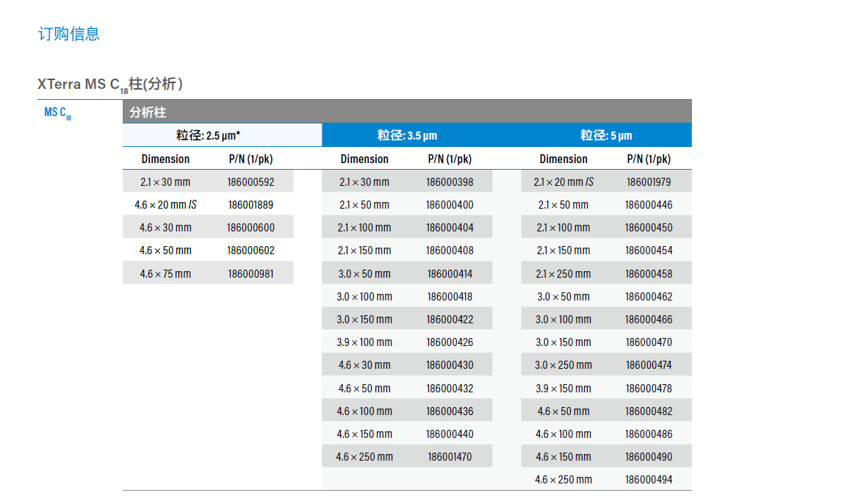Image resolution: width=847 pixels, height=504 pixels.
Task: Select part number 186000446
Action: coord(649,205)
